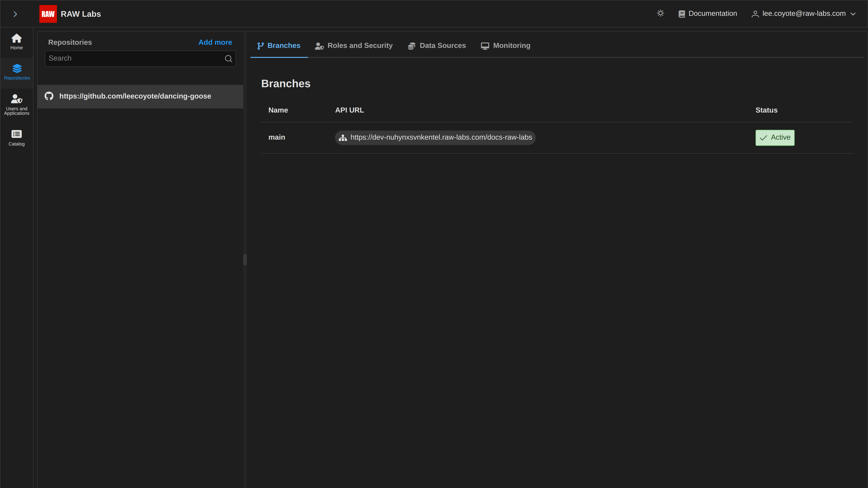Click the Repositories panel heading
This screenshot has width=868, height=488.
tap(70, 42)
